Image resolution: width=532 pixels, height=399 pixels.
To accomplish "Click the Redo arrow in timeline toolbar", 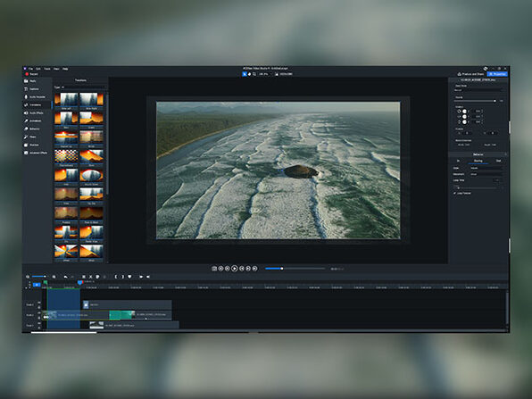I will 72,277.
